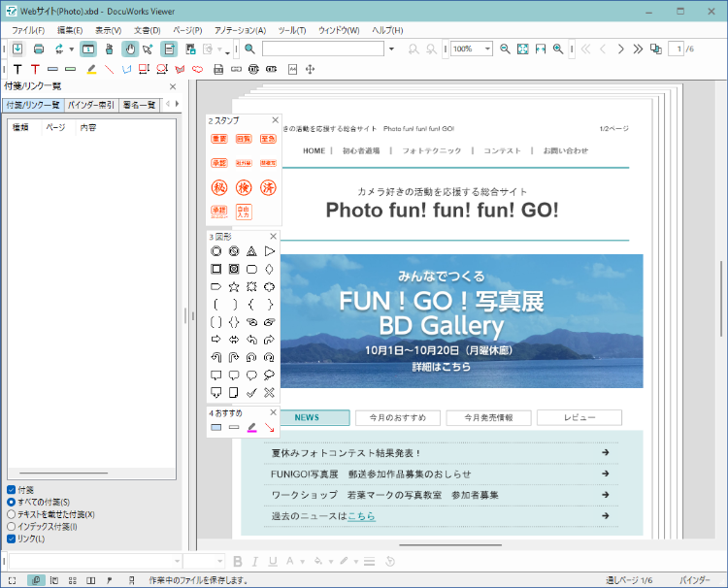Viewport: 728px width, 588px height.
Task: Click the print icon
Action: point(39,49)
